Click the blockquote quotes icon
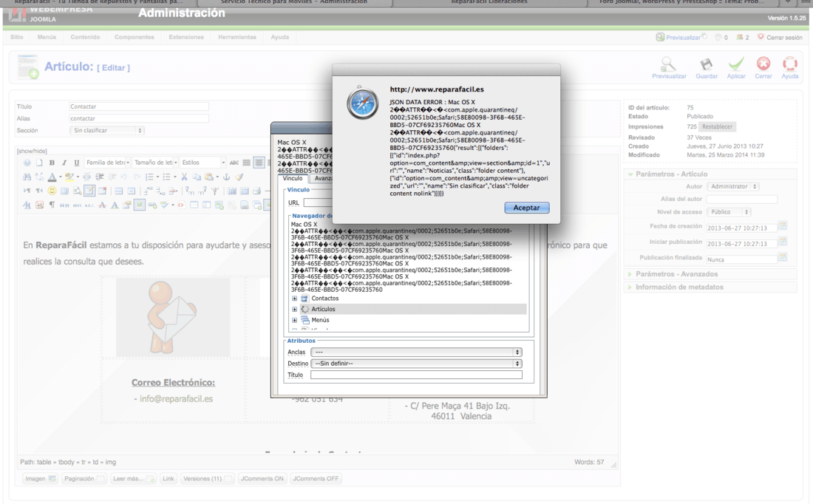 click(64, 205)
